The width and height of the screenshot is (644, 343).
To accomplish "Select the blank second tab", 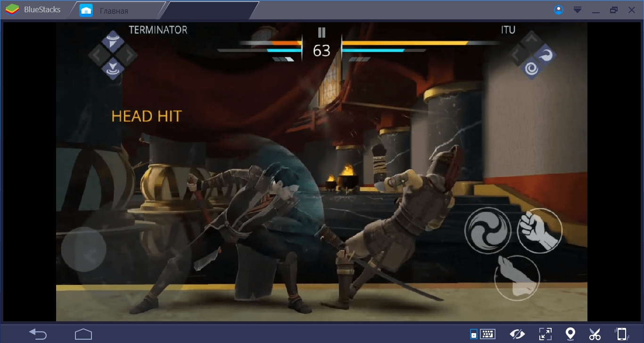I will click(x=212, y=10).
